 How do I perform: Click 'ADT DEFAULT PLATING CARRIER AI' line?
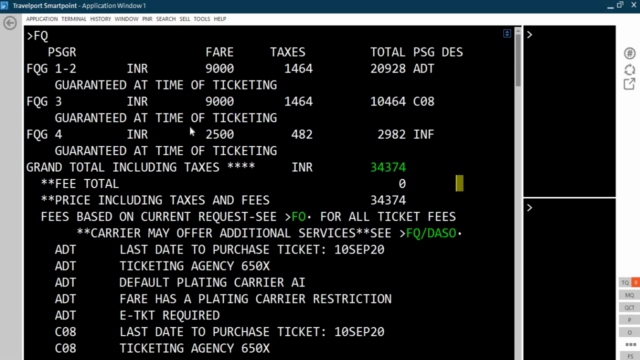(x=180, y=282)
